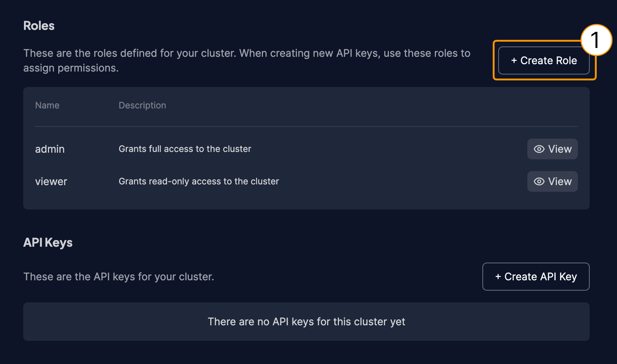Click the Description column header

coord(142,105)
